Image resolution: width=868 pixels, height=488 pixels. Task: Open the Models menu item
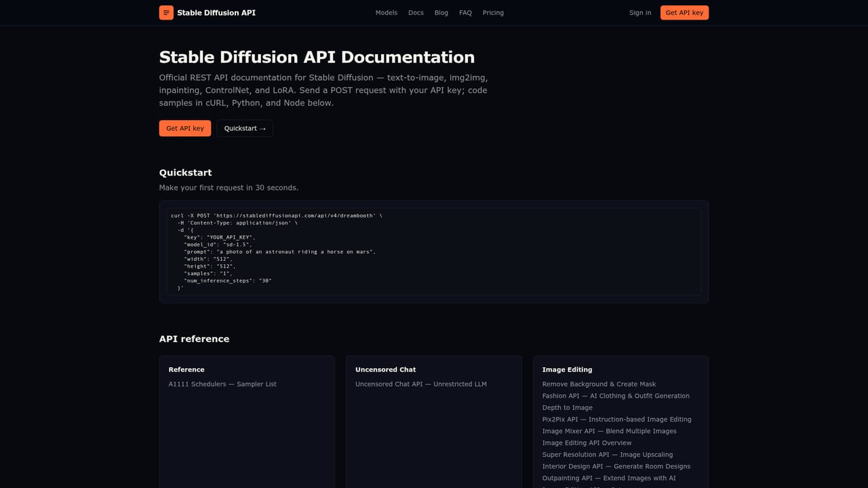(x=387, y=12)
